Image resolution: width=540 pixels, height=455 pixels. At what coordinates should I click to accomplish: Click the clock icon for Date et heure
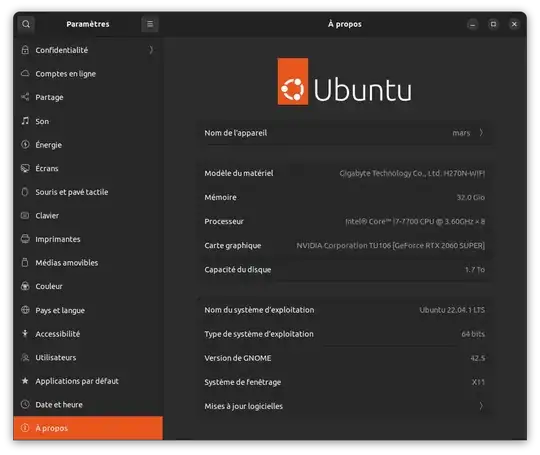click(25, 404)
